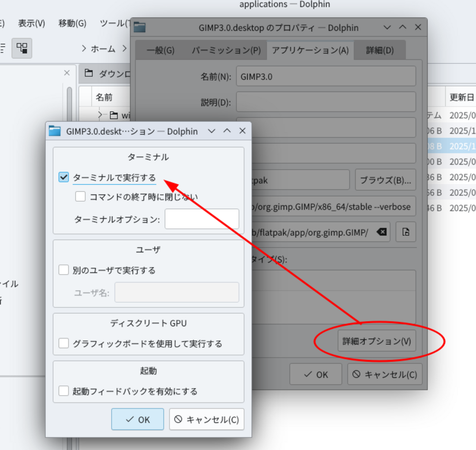Maximize the GIMP3.0.desktop properties window
This screenshot has height=450, width=476.
(x=403, y=27)
